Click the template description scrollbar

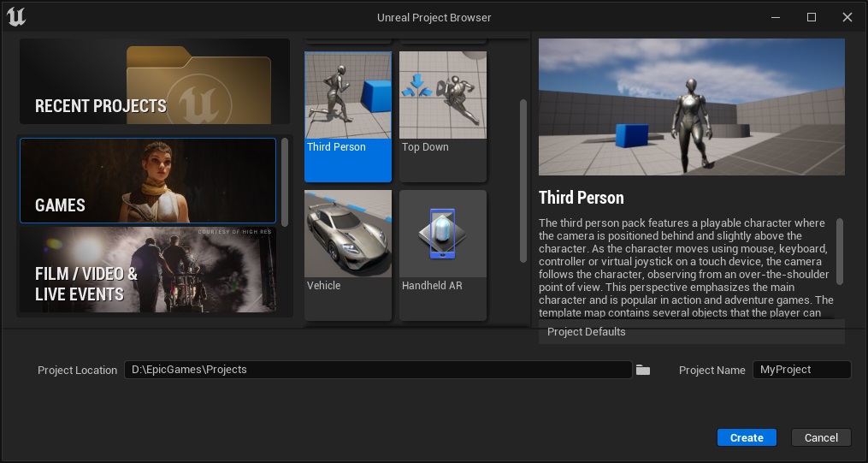pyautogui.click(x=839, y=251)
